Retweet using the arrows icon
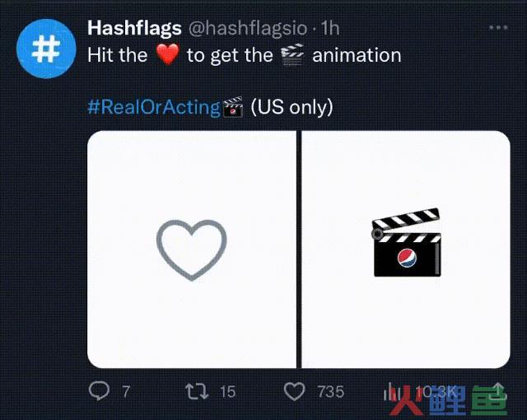This screenshot has width=527, height=420. (198, 392)
